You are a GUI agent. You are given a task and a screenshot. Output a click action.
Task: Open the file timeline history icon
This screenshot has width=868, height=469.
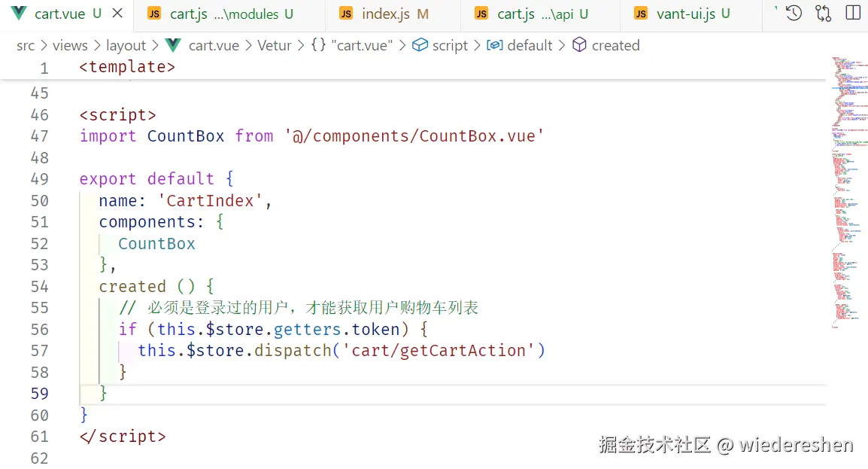794,14
